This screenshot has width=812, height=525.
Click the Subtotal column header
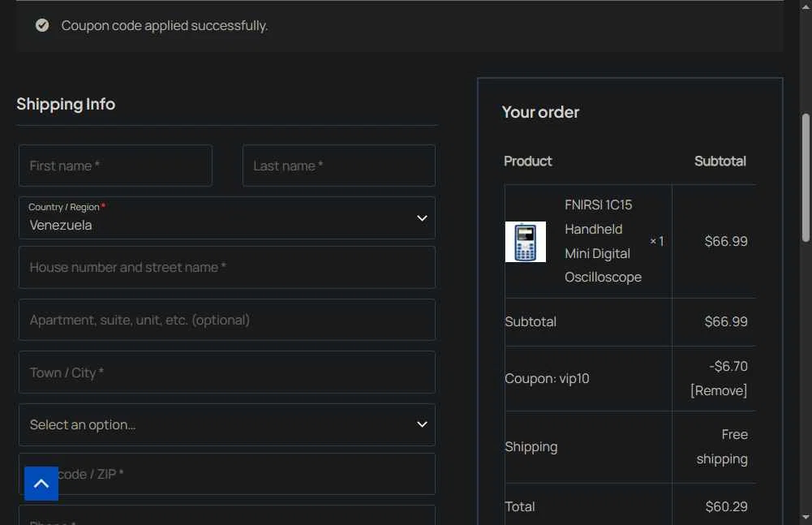click(x=720, y=161)
